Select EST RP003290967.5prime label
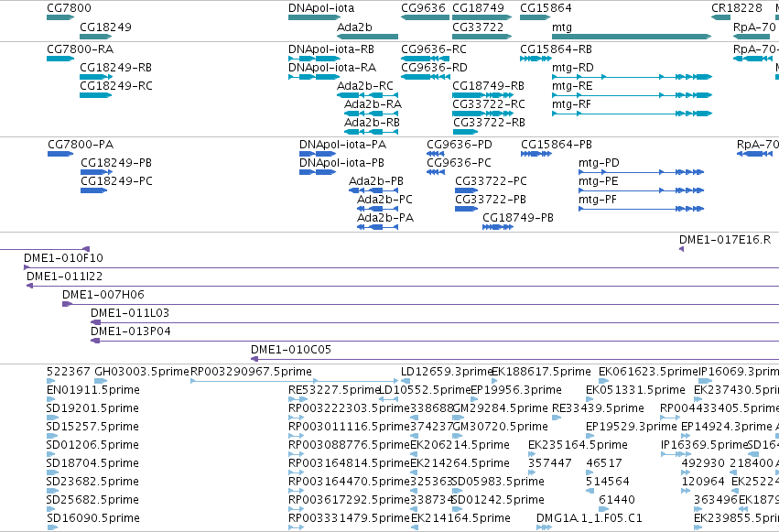 coord(251,372)
